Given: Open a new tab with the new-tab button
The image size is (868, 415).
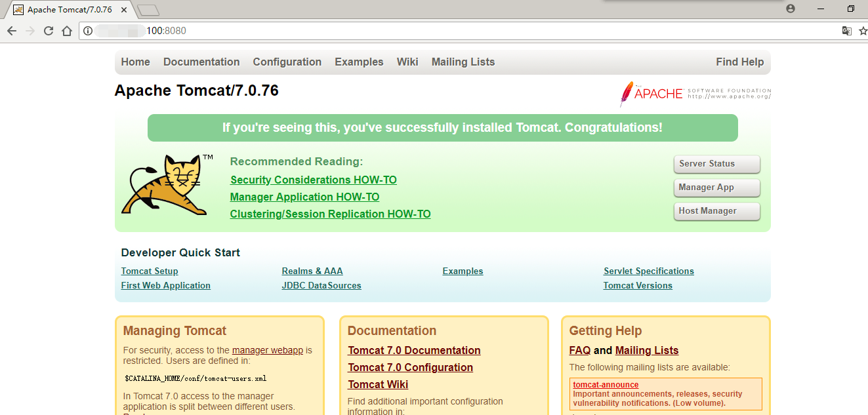Looking at the screenshot, I should pos(148,10).
